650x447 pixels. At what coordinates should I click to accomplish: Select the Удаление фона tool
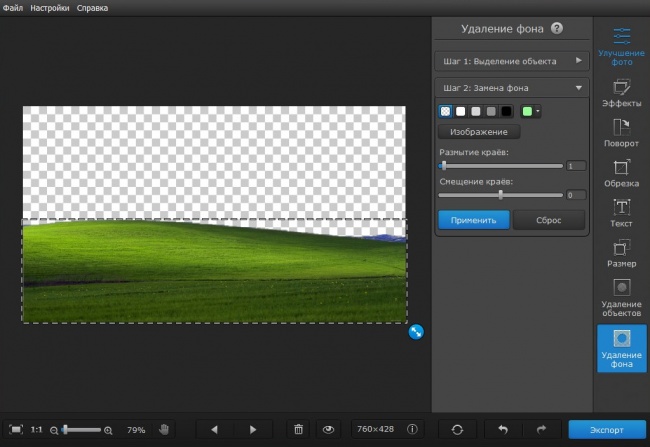point(621,348)
